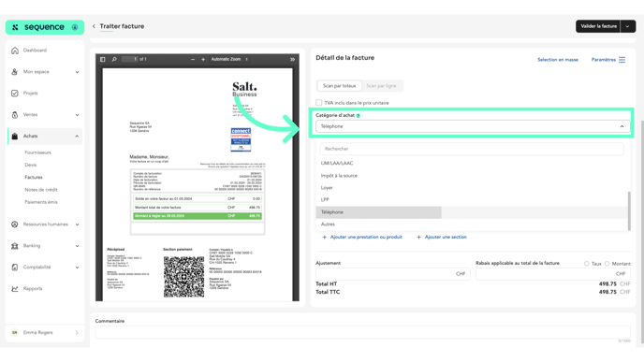Select Impôt à la source option
Viewport: 644px width, 362px height.
click(472, 176)
